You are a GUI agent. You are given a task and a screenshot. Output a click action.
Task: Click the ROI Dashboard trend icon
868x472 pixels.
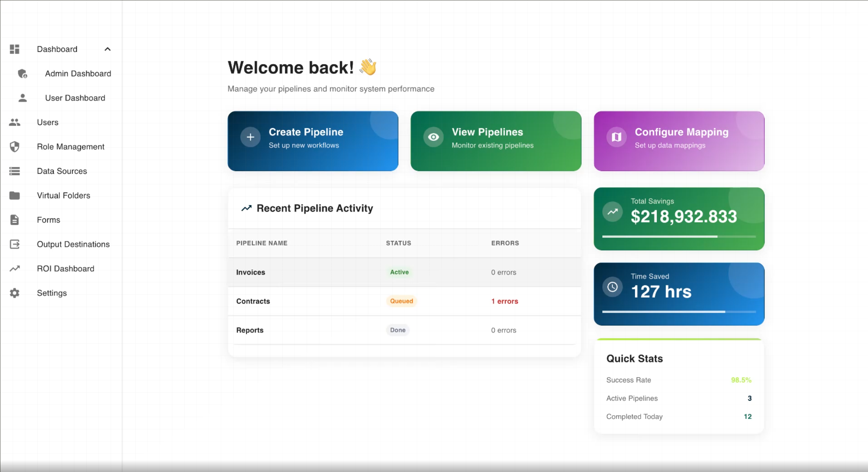[x=14, y=269]
